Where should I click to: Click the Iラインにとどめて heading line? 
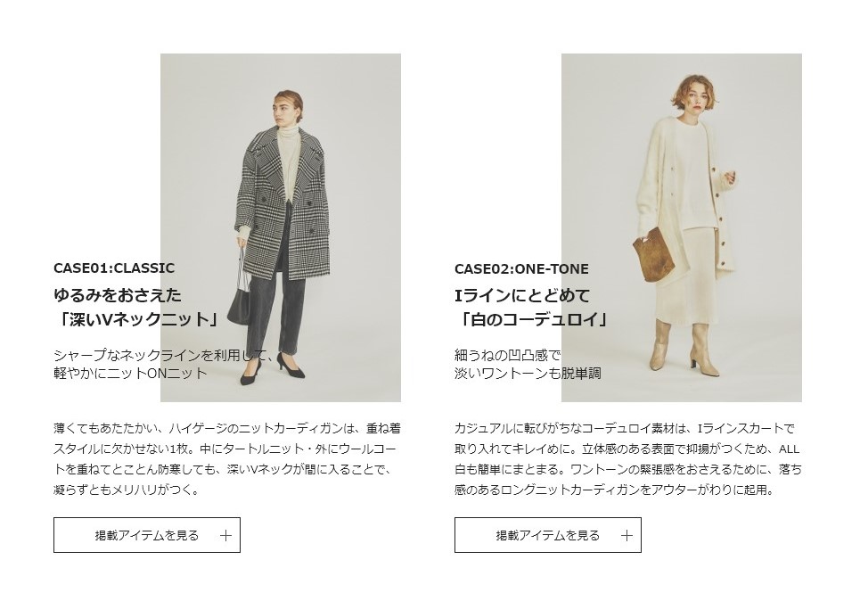pos(522,296)
